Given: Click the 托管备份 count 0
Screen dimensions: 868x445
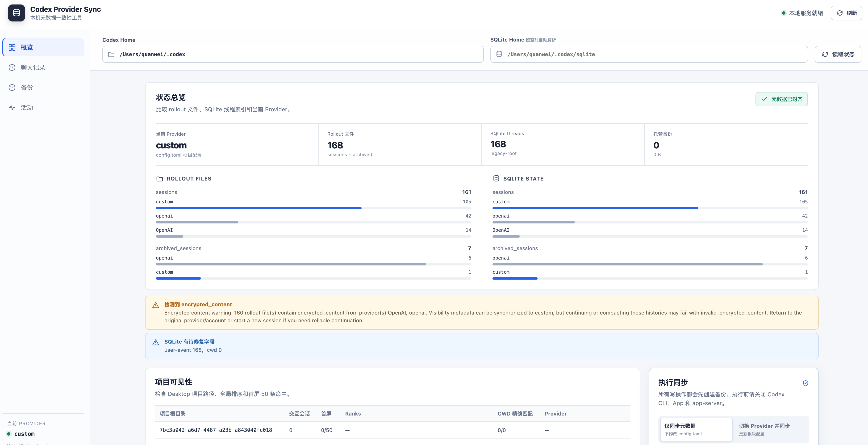Looking at the screenshot, I should click(x=656, y=145).
